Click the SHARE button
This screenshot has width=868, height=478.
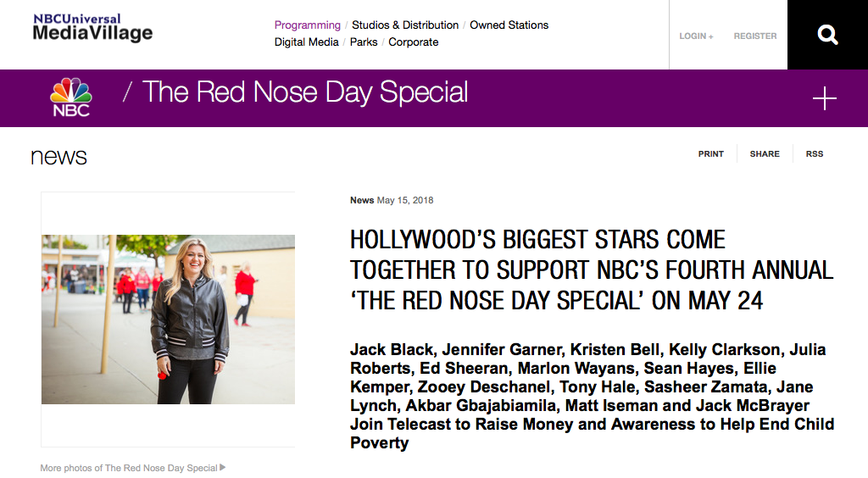[x=765, y=153]
